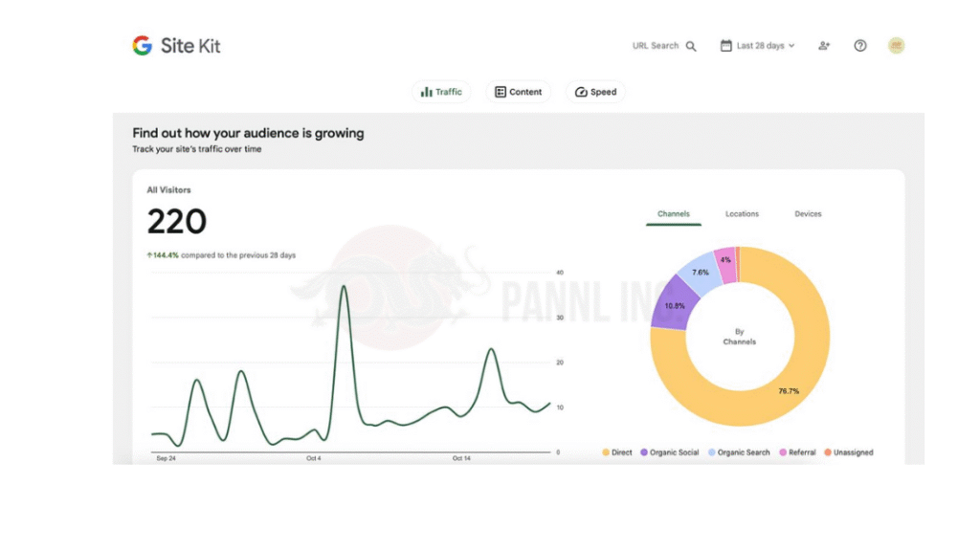Click the bar chart icon in Traffic
This screenshot has width=980, height=550.
click(x=426, y=92)
